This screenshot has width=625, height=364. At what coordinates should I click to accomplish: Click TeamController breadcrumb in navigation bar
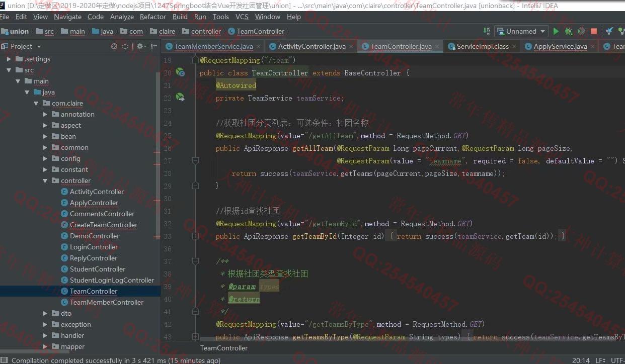click(x=256, y=31)
